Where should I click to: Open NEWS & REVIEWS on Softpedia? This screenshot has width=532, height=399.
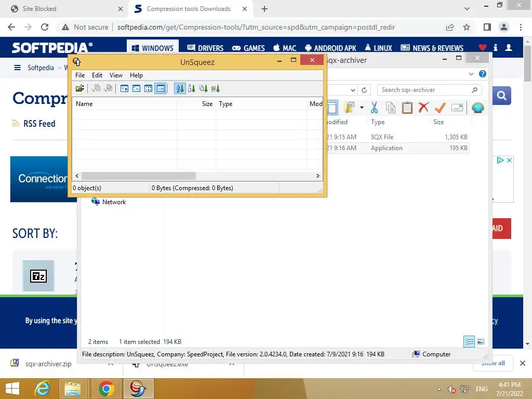click(x=432, y=48)
